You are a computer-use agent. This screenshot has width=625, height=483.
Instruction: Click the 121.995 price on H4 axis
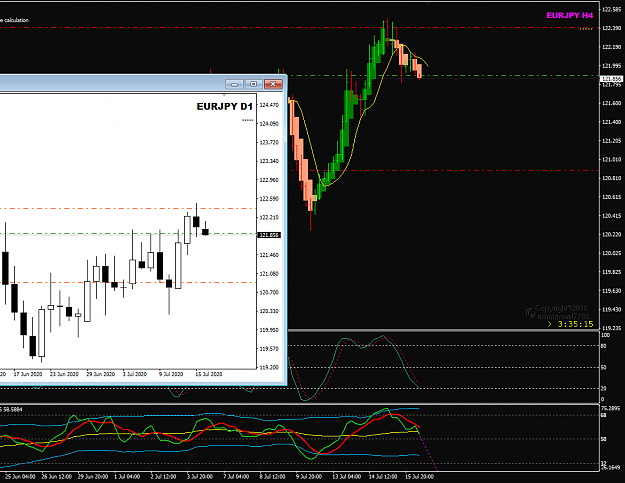[611, 66]
